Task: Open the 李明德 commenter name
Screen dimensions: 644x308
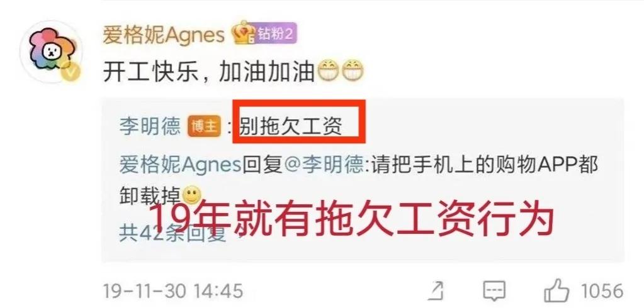Action: (x=150, y=126)
